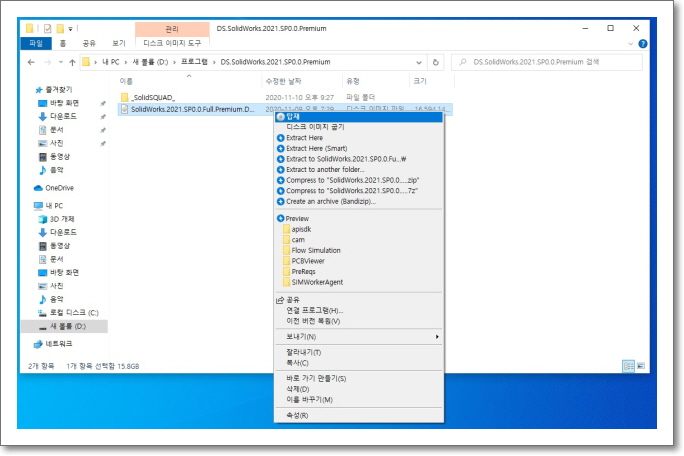Open 연결 프로그램(H)... menu entry

[x=359, y=310]
